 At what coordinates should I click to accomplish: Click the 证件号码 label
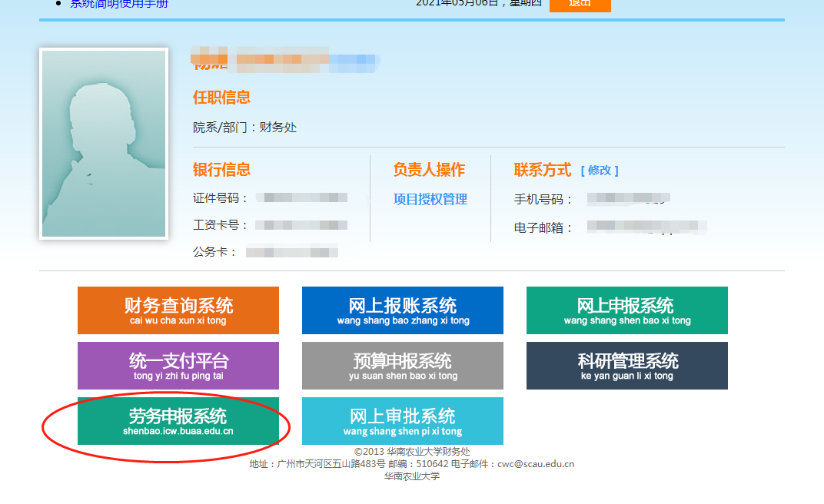(220, 198)
